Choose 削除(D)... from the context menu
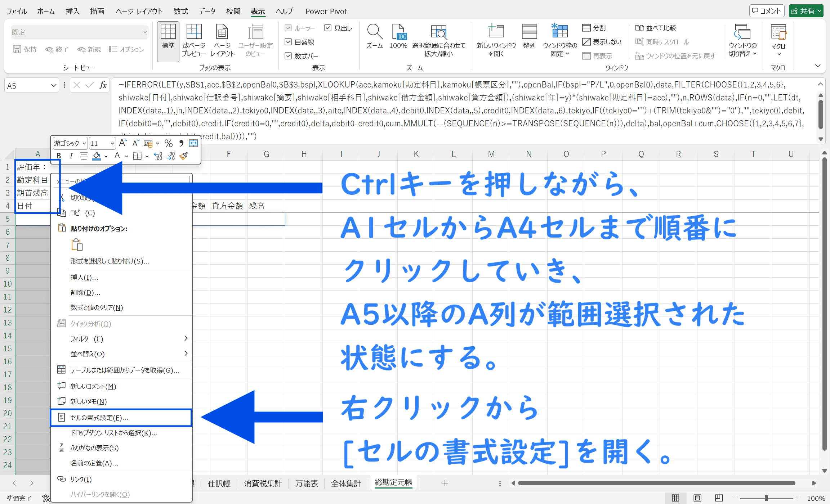 coord(121,292)
